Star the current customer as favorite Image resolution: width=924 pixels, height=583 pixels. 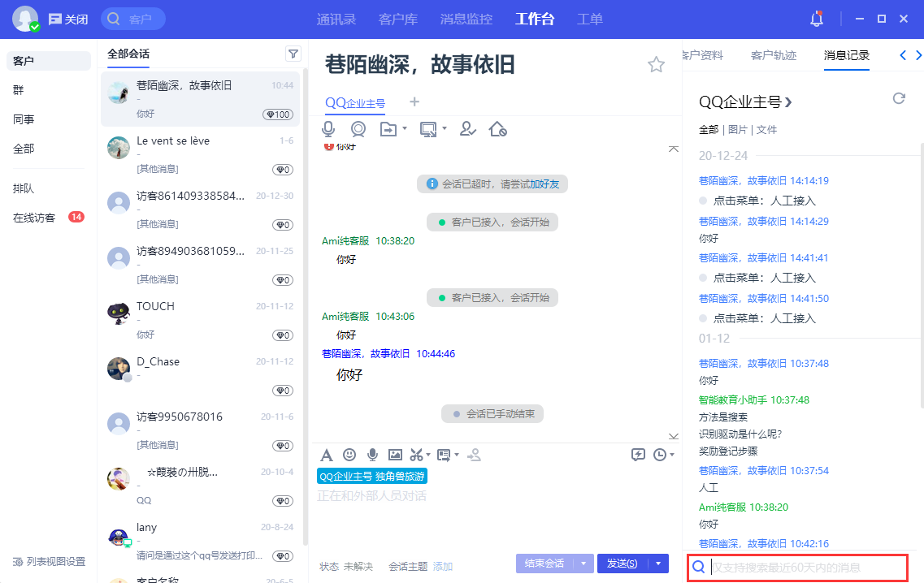pos(656,64)
